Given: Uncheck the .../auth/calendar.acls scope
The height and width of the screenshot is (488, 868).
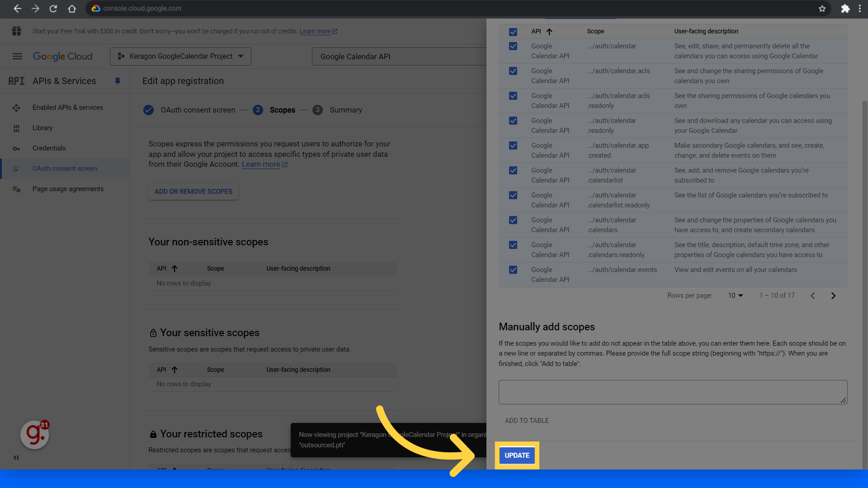Looking at the screenshot, I should coord(513,71).
